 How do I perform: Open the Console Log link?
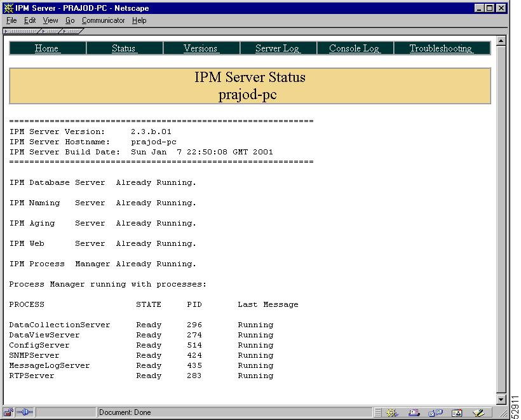tap(354, 48)
